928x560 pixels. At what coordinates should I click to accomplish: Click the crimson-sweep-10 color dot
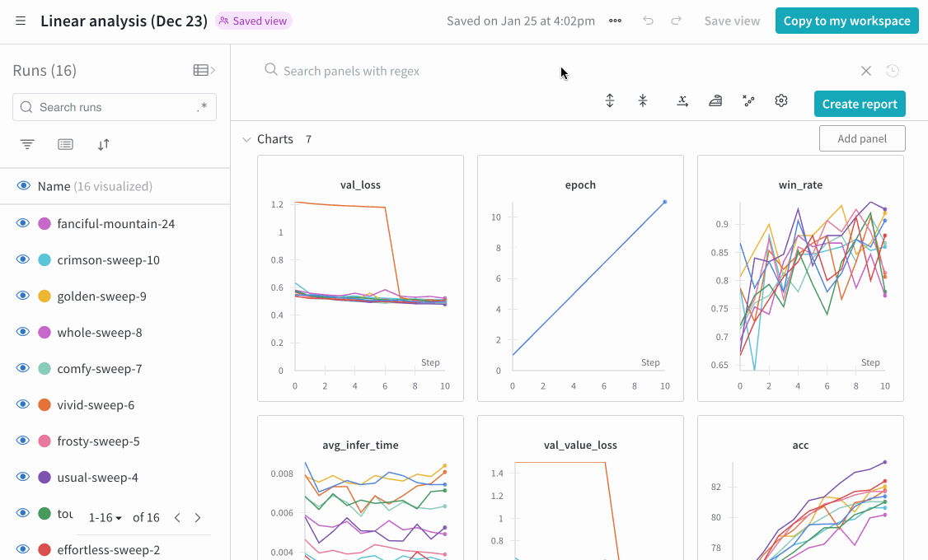pyautogui.click(x=45, y=260)
